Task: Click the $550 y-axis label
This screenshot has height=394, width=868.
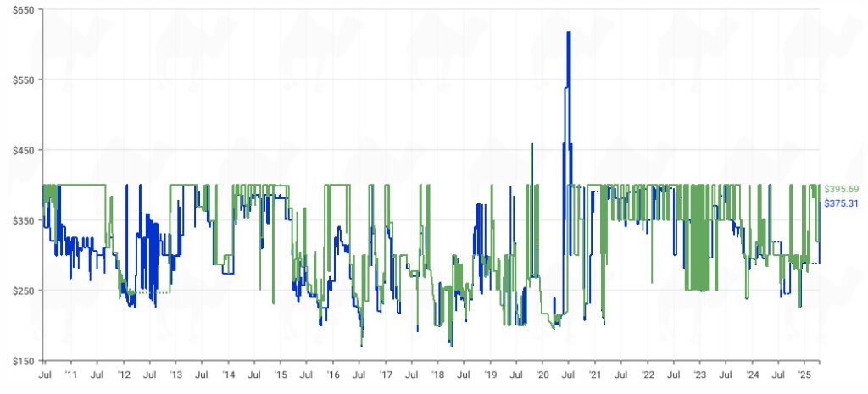Action: (23, 80)
